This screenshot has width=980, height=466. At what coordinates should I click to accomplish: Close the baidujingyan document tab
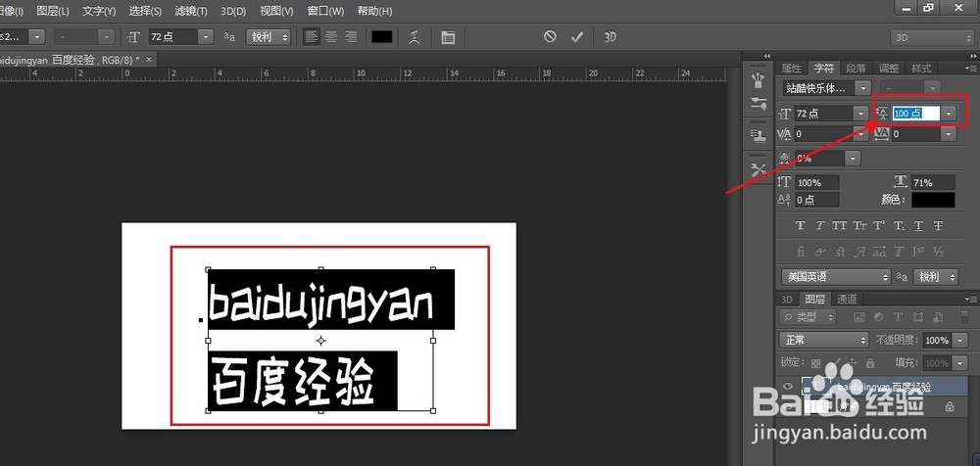(x=149, y=60)
